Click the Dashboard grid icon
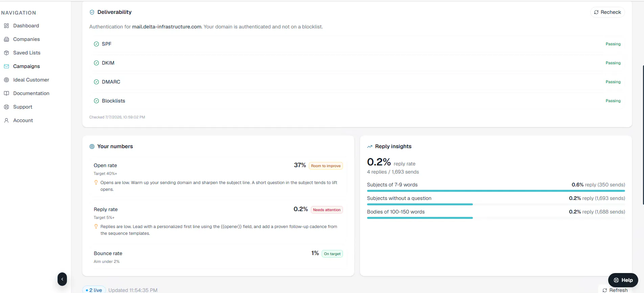The width and height of the screenshot is (644, 293). 6,26
